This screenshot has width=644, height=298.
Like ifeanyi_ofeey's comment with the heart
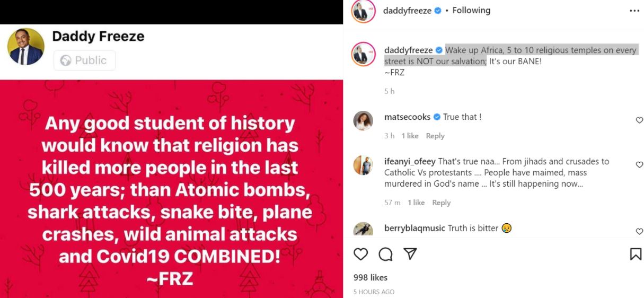click(639, 165)
